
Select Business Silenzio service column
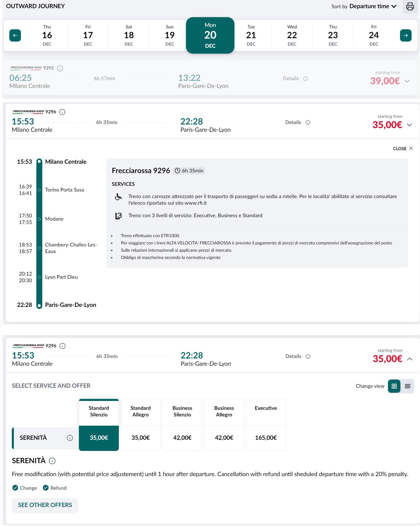182,412
